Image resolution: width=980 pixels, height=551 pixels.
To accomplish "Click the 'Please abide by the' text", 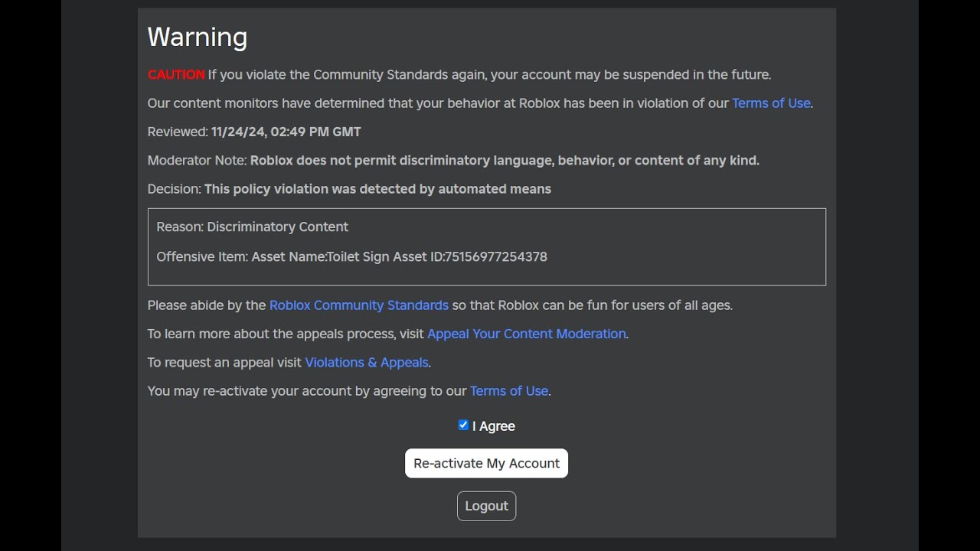I will 206,305.
